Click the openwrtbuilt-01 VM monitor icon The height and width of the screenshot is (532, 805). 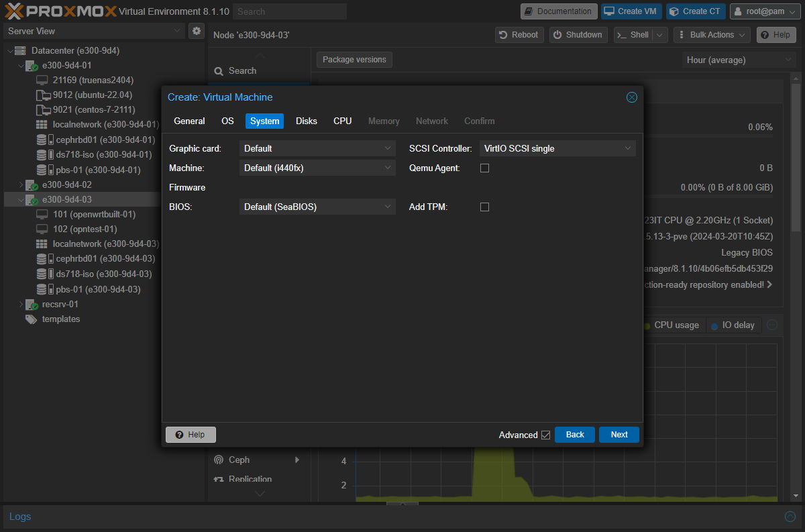(42, 215)
